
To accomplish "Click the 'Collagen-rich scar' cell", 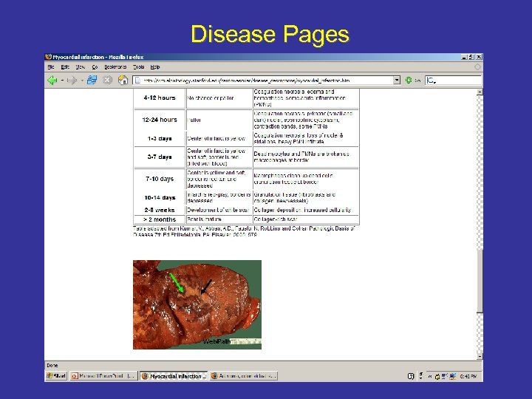I will (x=306, y=219).
